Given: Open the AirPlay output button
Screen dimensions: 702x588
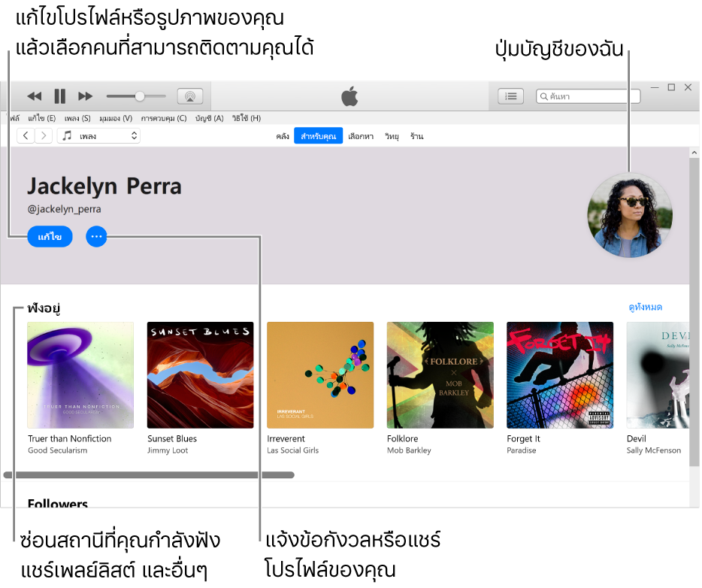Looking at the screenshot, I should [x=190, y=96].
